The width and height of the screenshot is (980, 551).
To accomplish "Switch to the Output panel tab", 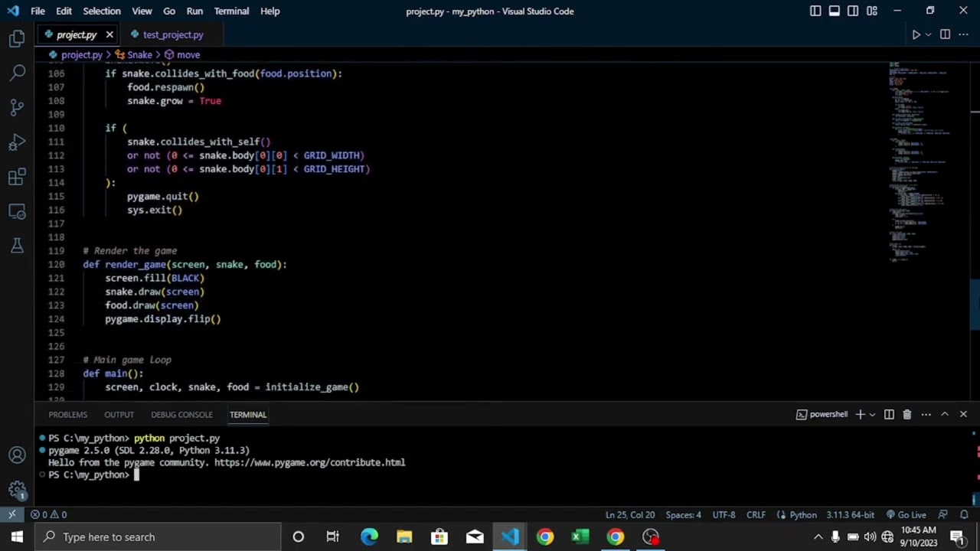I will 119,414.
